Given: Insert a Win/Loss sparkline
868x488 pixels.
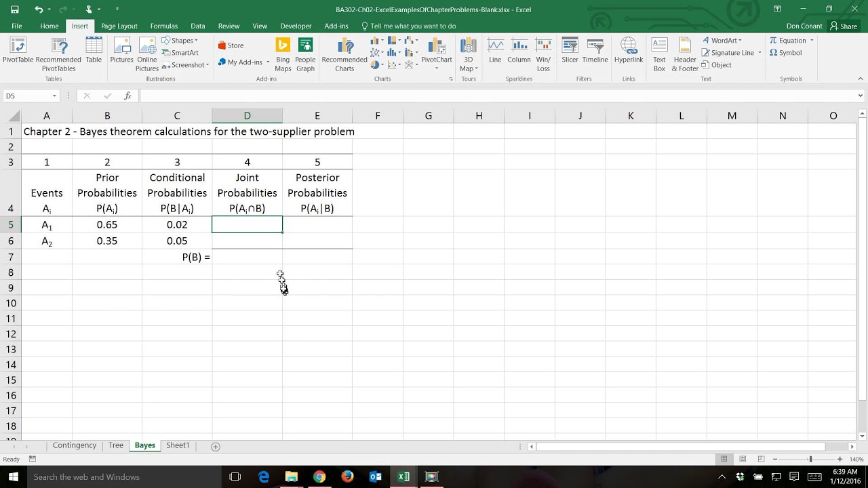Looking at the screenshot, I should click(x=543, y=54).
